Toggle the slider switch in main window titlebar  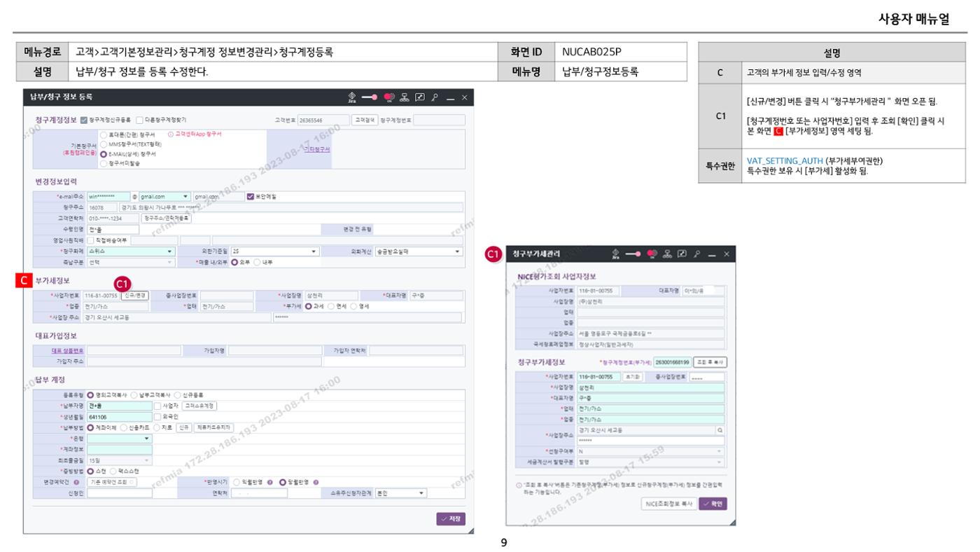(372, 97)
